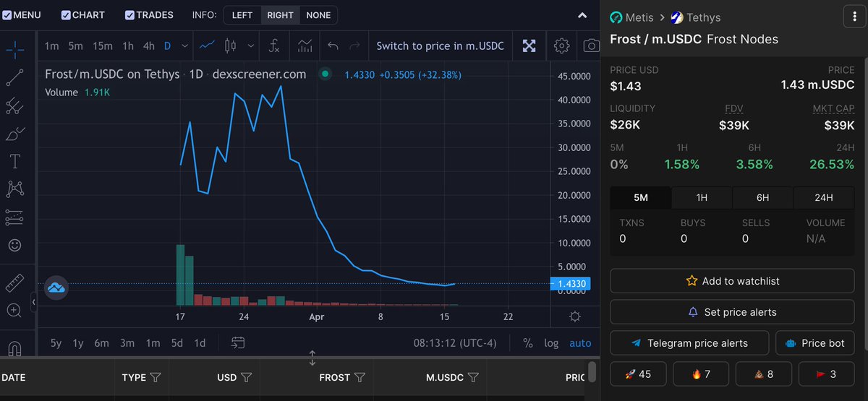Click the panel resize handle arrows
This screenshot has width=868, height=401.
point(312,357)
